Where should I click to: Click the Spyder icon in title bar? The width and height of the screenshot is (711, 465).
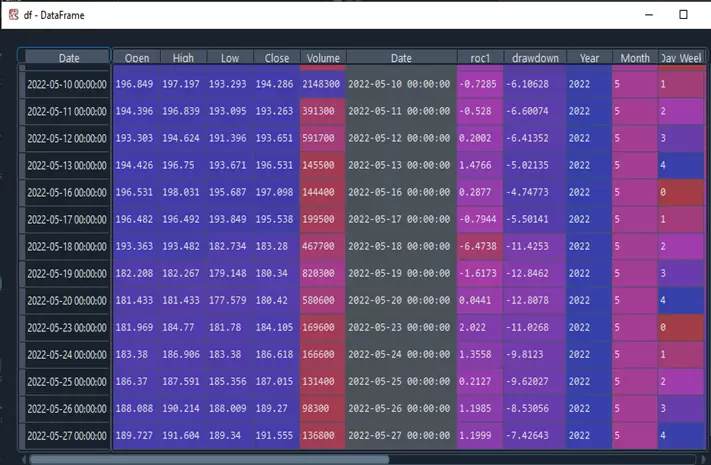pyautogui.click(x=14, y=15)
